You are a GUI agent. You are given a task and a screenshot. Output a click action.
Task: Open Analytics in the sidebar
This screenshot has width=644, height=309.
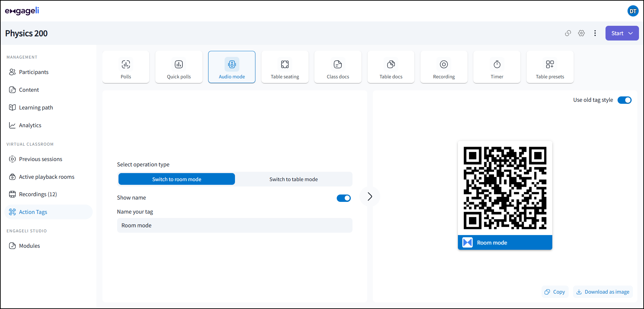(49, 125)
